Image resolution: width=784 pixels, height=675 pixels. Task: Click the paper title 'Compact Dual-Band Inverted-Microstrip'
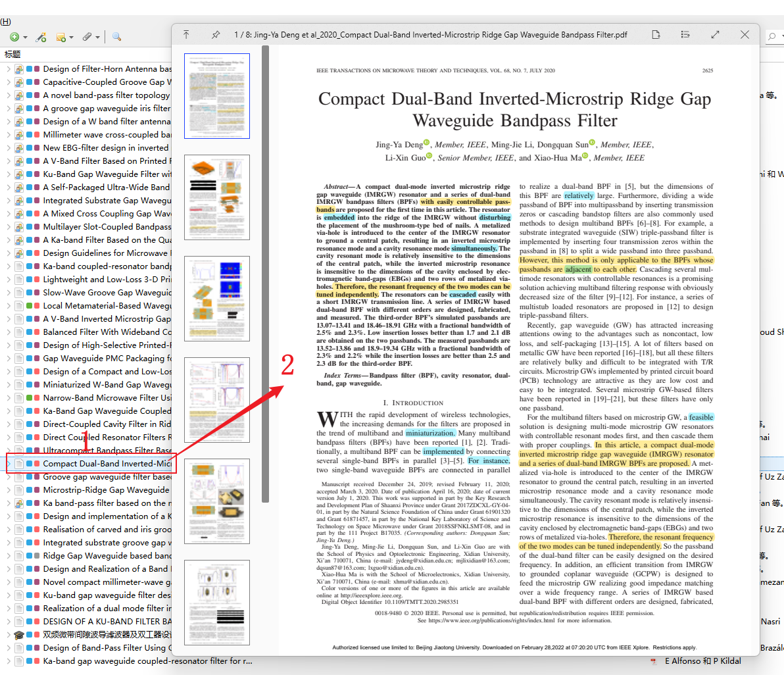(x=514, y=109)
